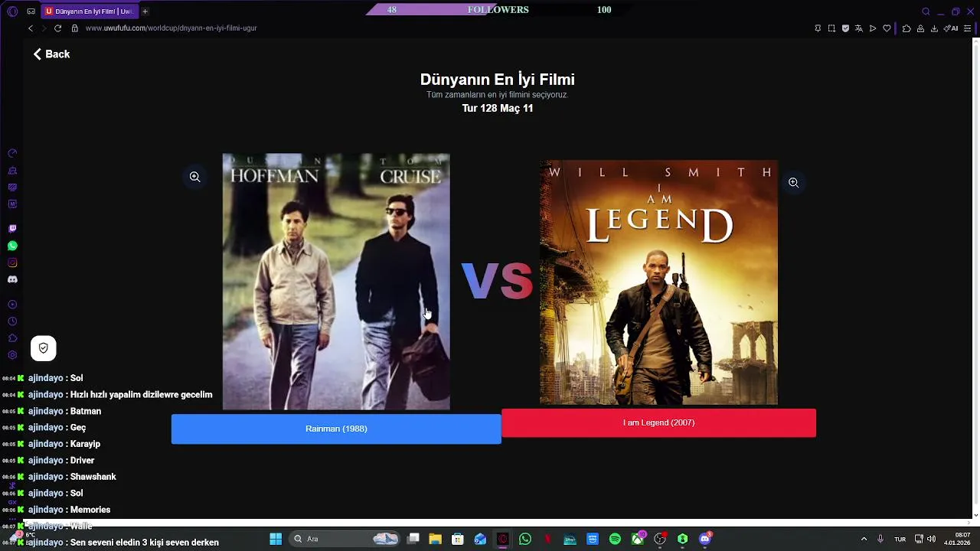Click chat message 'Batman'

pyautogui.click(x=86, y=411)
